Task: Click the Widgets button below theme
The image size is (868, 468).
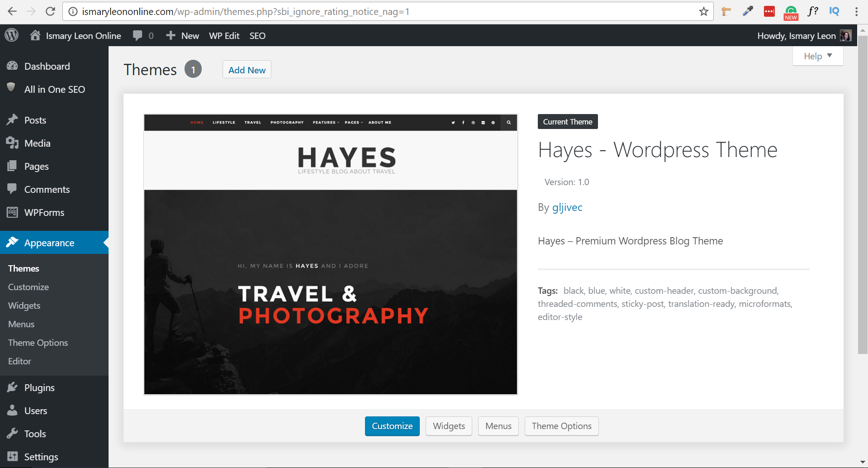Action: pos(449,426)
